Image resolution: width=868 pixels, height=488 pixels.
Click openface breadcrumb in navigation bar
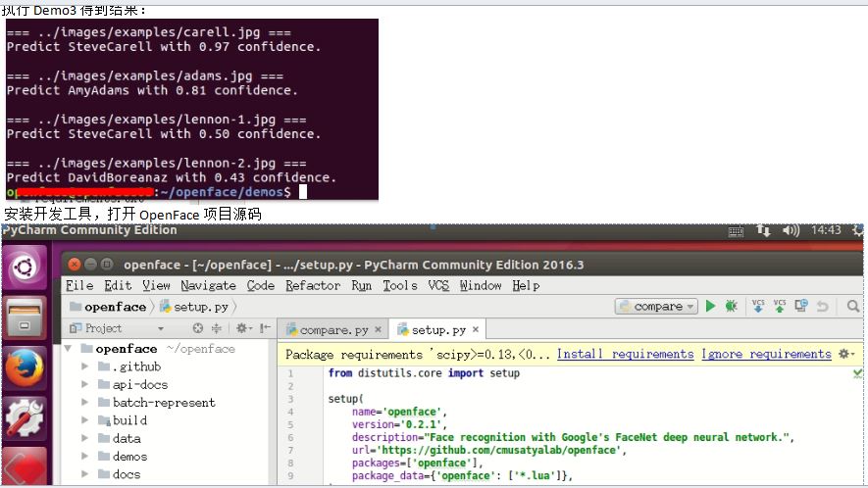(109, 307)
